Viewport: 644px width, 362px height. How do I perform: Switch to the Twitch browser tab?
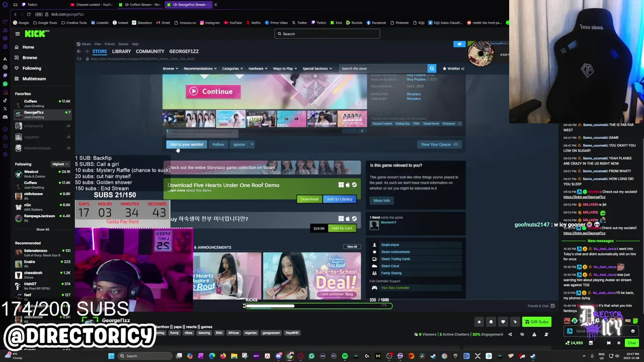[x=40, y=5]
